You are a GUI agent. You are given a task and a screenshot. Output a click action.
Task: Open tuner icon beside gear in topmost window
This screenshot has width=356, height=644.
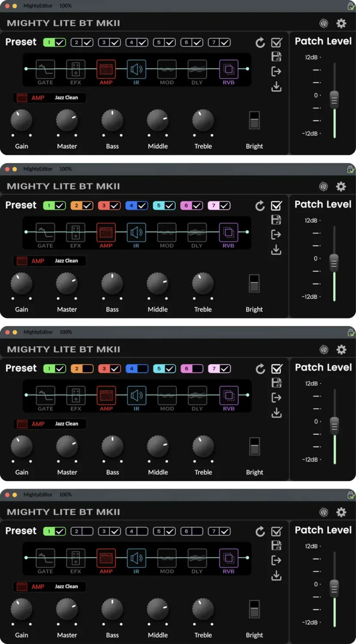tap(324, 23)
